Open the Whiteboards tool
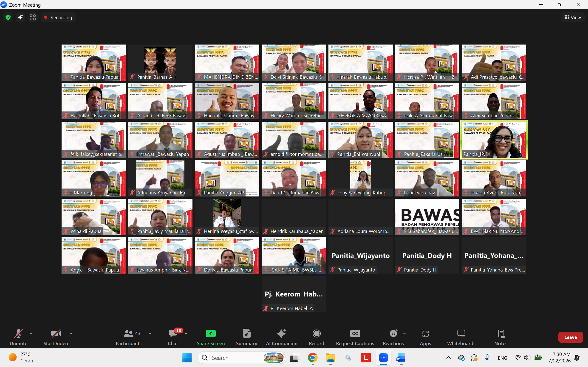The image size is (588, 367). [461, 337]
